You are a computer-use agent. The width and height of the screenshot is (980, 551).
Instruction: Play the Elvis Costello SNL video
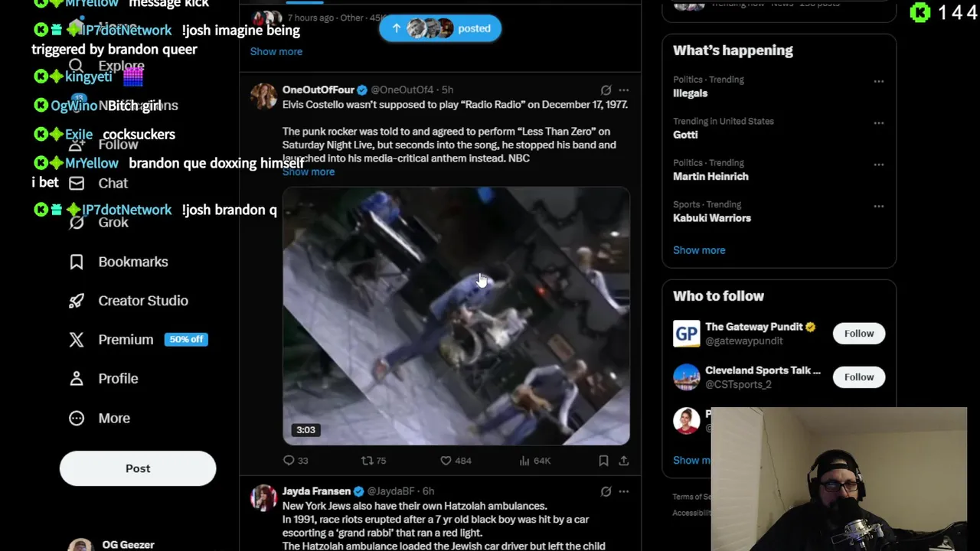(x=456, y=316)
